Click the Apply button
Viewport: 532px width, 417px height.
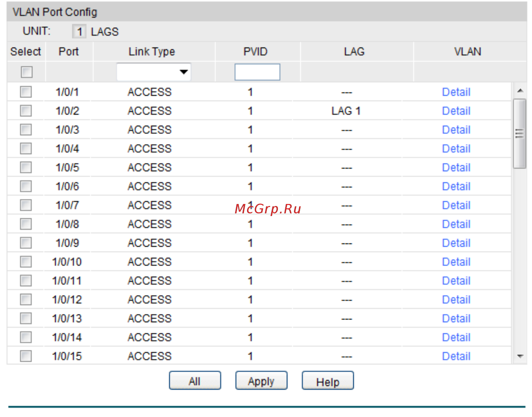tap(261, 380)
